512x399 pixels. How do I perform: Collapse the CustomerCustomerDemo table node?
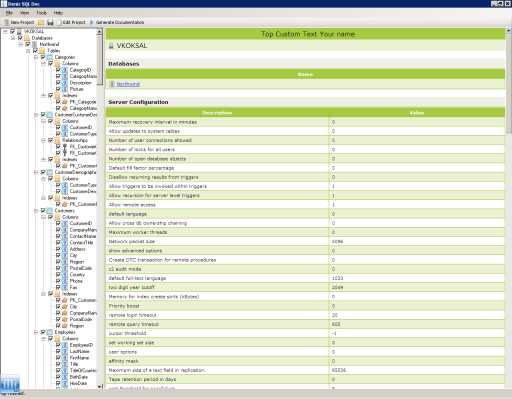36,115
